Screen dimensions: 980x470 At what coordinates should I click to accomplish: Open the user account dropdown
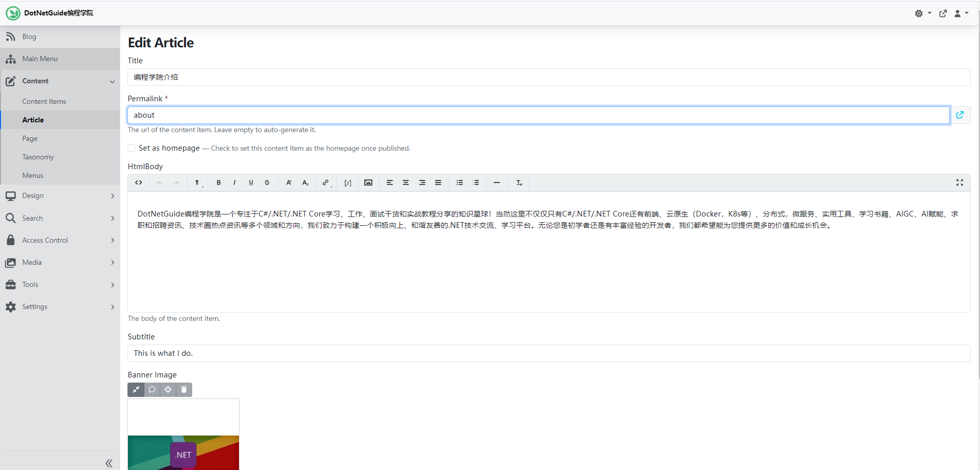(960, 13)
